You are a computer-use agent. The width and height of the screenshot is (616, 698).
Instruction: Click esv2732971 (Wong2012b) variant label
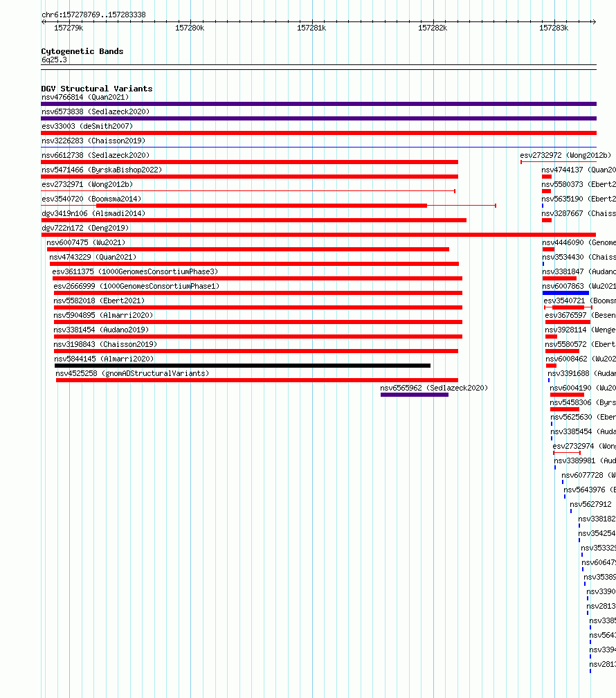(87, 185)
